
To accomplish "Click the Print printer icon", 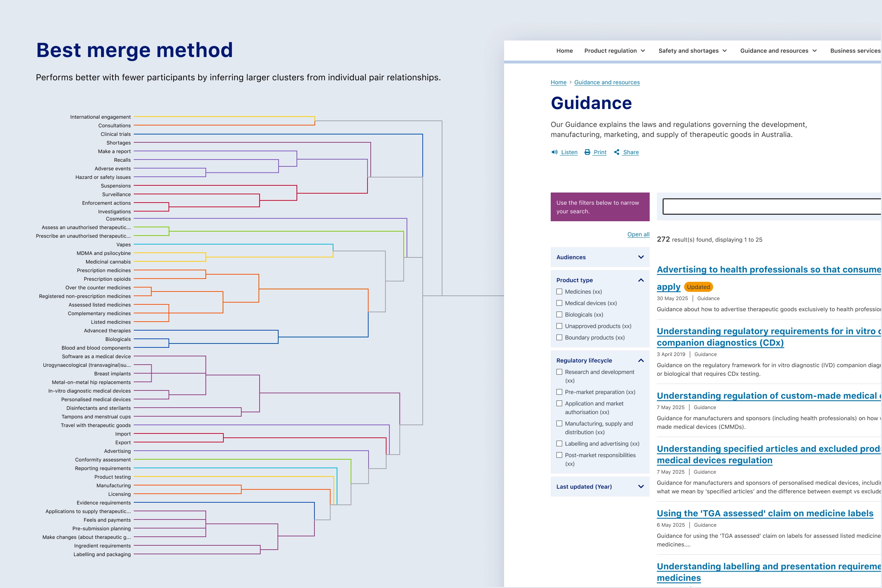I will pos(587,152).
